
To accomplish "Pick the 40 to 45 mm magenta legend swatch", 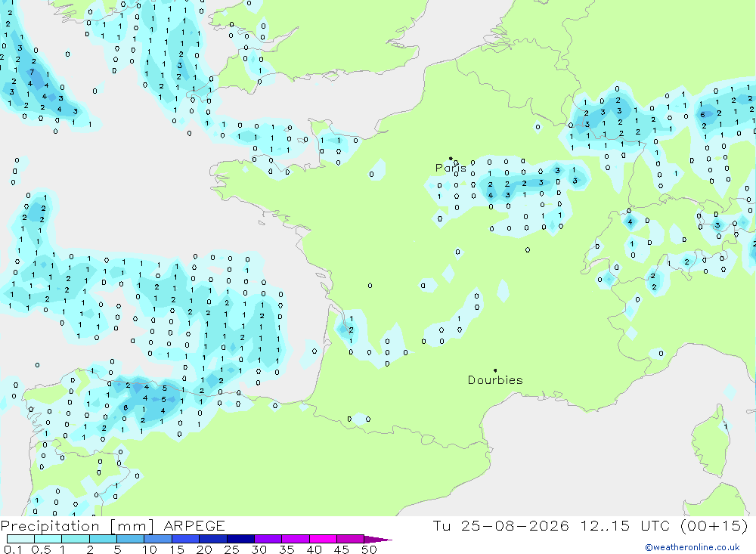I will (x=323, y=539).
